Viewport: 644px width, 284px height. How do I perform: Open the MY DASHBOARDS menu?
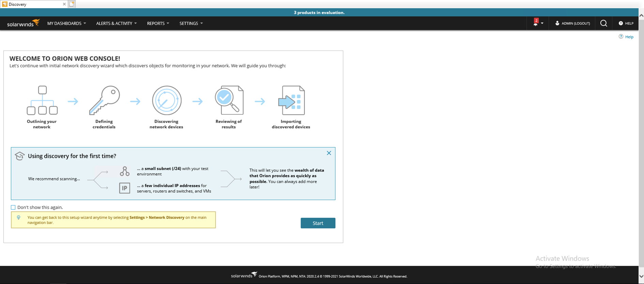coord(66,23)
